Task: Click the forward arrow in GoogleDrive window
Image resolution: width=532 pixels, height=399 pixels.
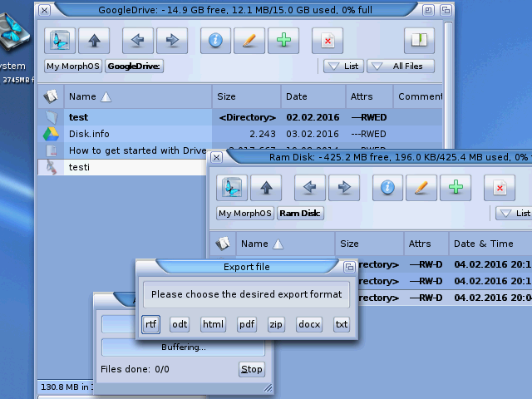Action: pyautogui.click(x=172, y=41)
